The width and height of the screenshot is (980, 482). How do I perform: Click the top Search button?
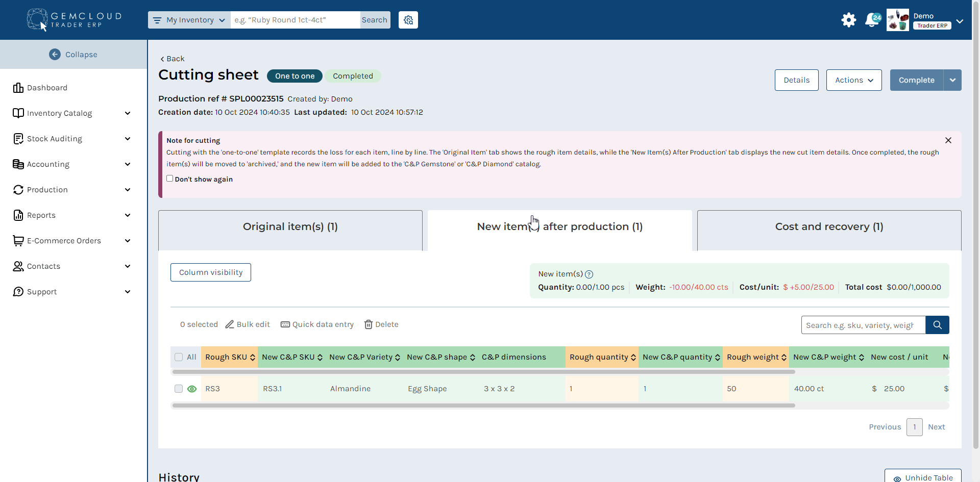point(375,20)
